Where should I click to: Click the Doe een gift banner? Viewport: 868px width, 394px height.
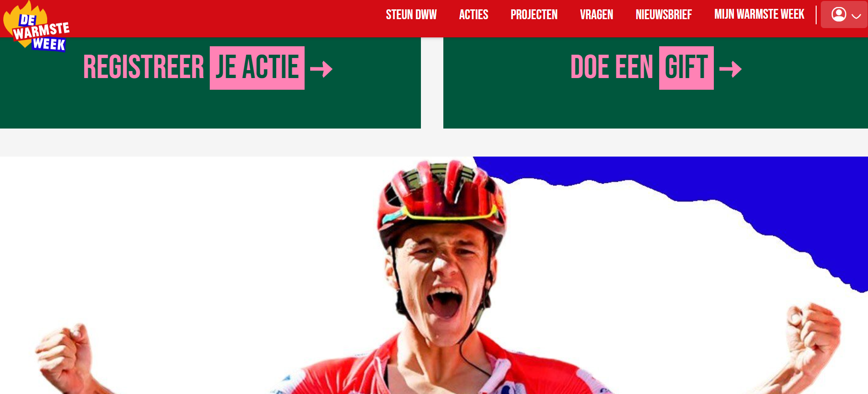(x=655, y=83)
